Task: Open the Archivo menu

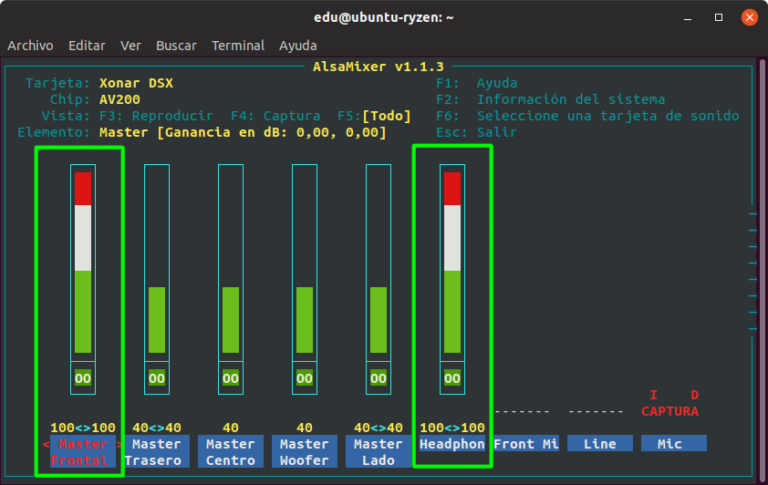Action: pyautogui.click(x=30, y=46)
